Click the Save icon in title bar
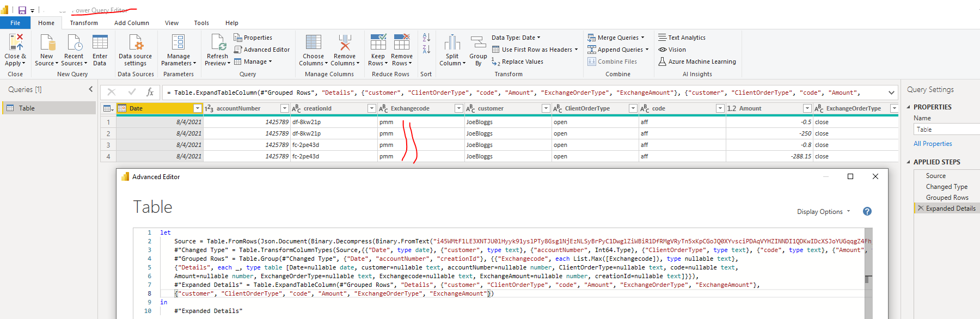This screenshot has height=319, width=980. 22,10
